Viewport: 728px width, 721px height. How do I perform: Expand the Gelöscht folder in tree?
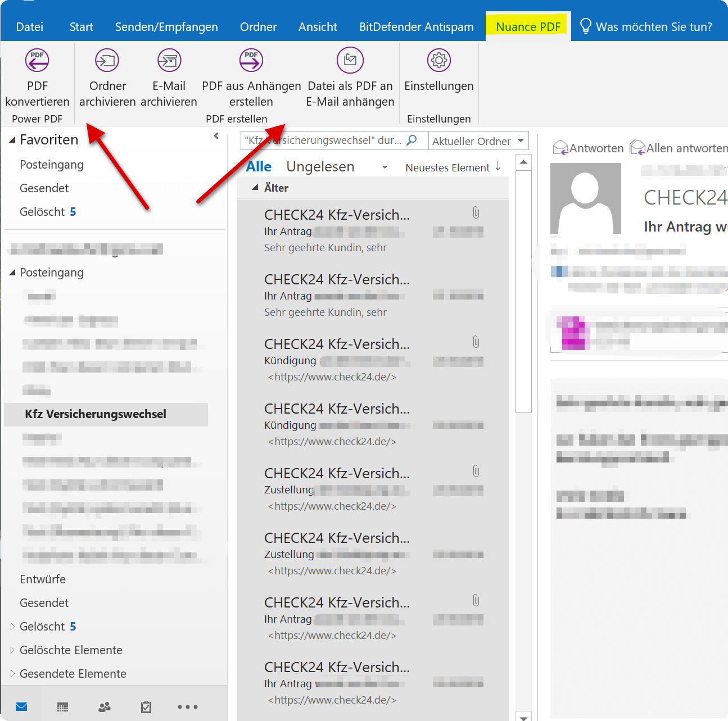tap(12, 626)
